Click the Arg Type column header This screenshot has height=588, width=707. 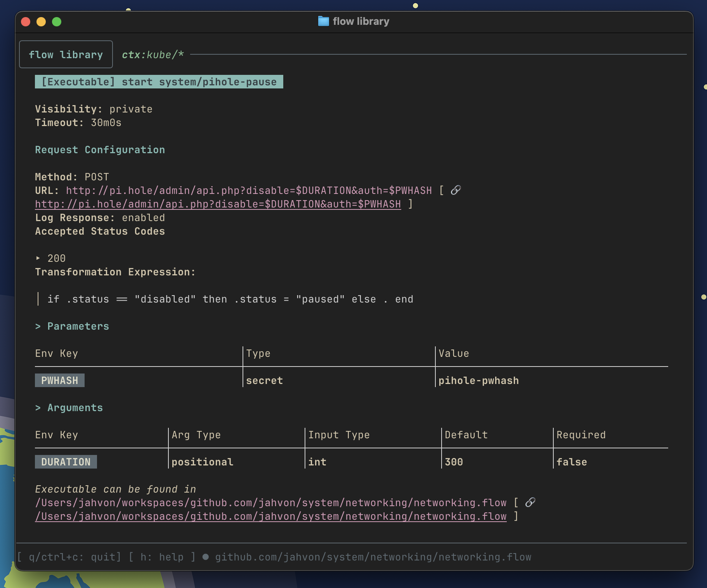click(x=196, y=435)
